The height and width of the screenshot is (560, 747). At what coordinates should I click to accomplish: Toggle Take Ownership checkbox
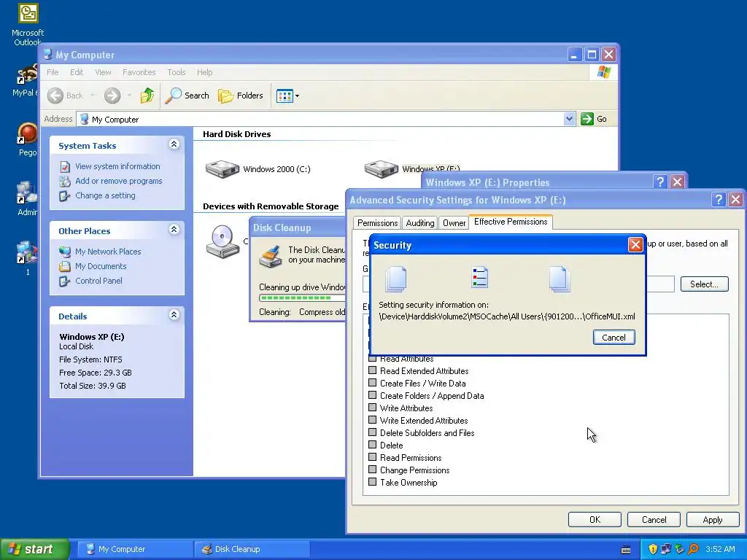(x=373, y=481)
